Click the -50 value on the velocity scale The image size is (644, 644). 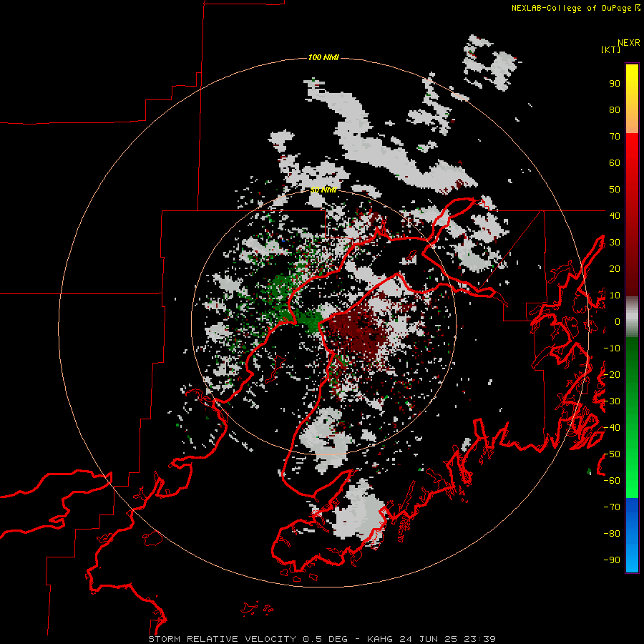click(x=612, y=454)
